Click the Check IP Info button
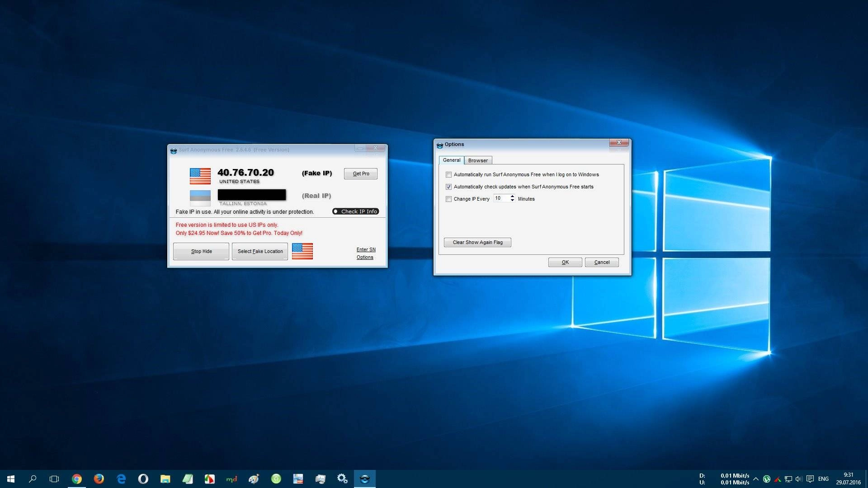The width and height of the screenshot is (868, 488). (355, 211)
